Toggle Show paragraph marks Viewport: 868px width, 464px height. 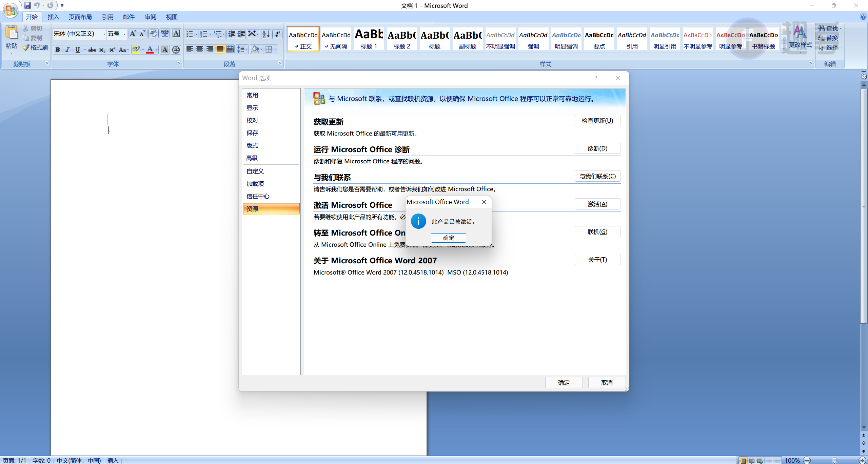[277, 34]
